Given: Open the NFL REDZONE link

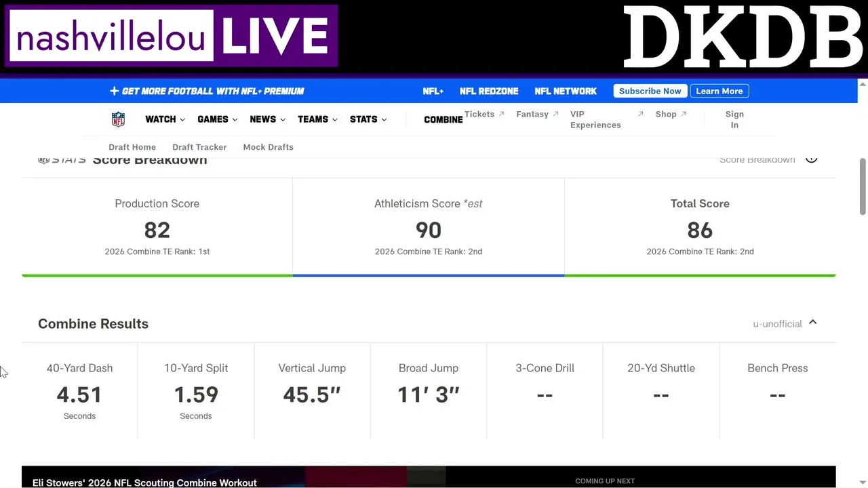Looking at the screenshot, I should [x=489, y=91].
